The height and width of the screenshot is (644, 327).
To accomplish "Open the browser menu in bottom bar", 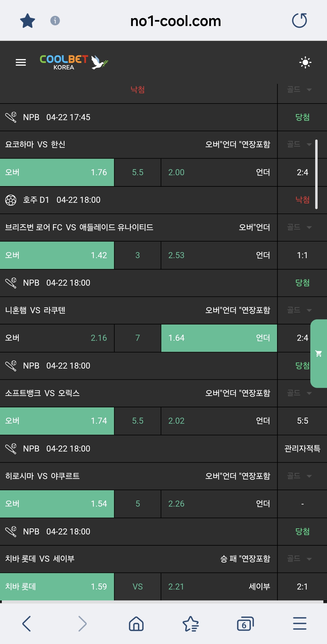I will click(x=299, y=624).
